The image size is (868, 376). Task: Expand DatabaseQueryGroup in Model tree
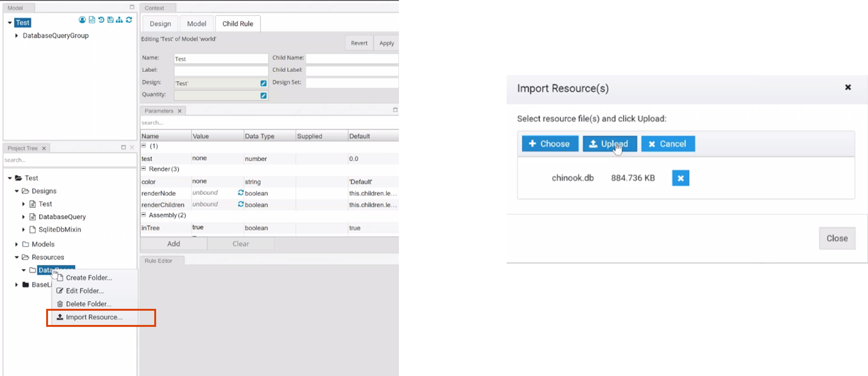tap(17, 36)
